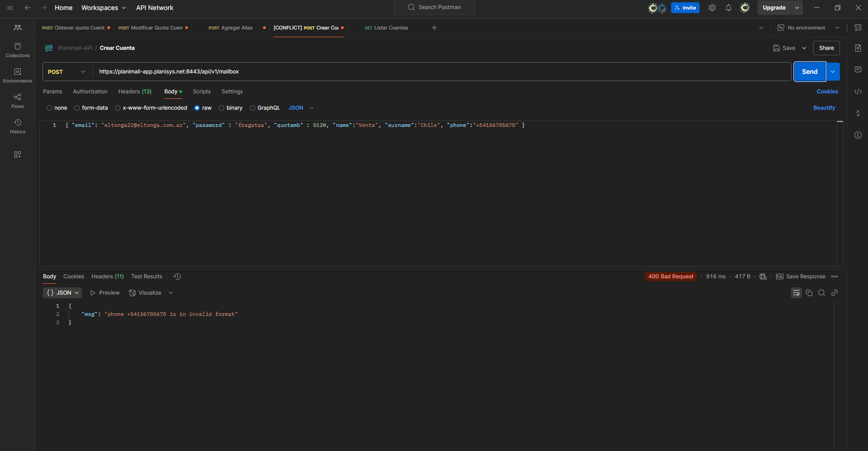
Task: Open the Listar Cuentas request tab
Action: point(386,28)
